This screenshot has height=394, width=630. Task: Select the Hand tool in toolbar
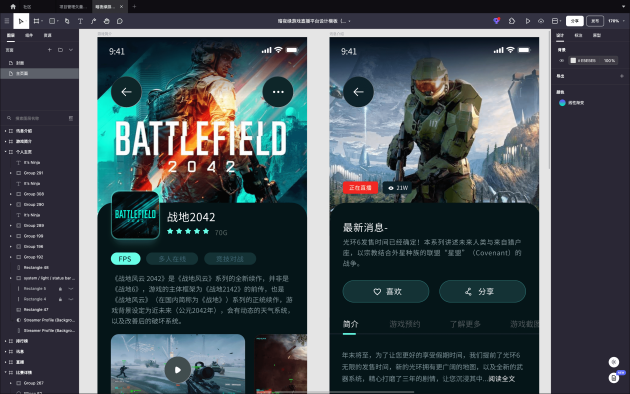coord(106,21)
